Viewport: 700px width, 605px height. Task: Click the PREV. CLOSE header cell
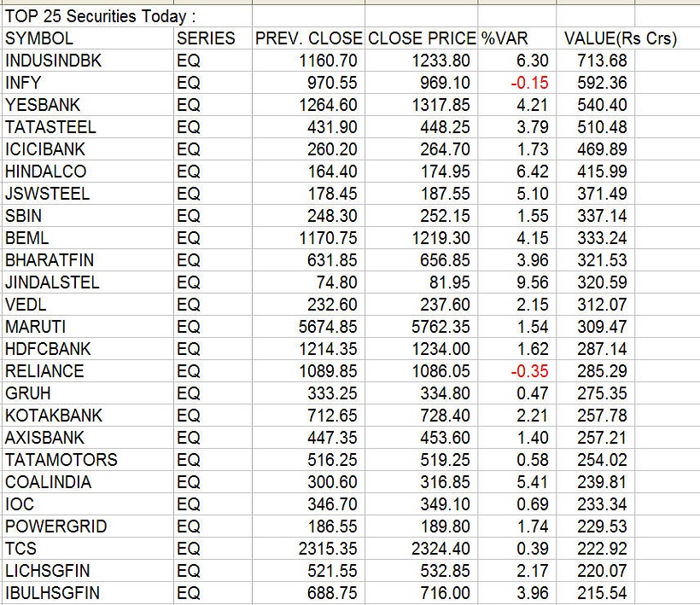pos(309,38)
